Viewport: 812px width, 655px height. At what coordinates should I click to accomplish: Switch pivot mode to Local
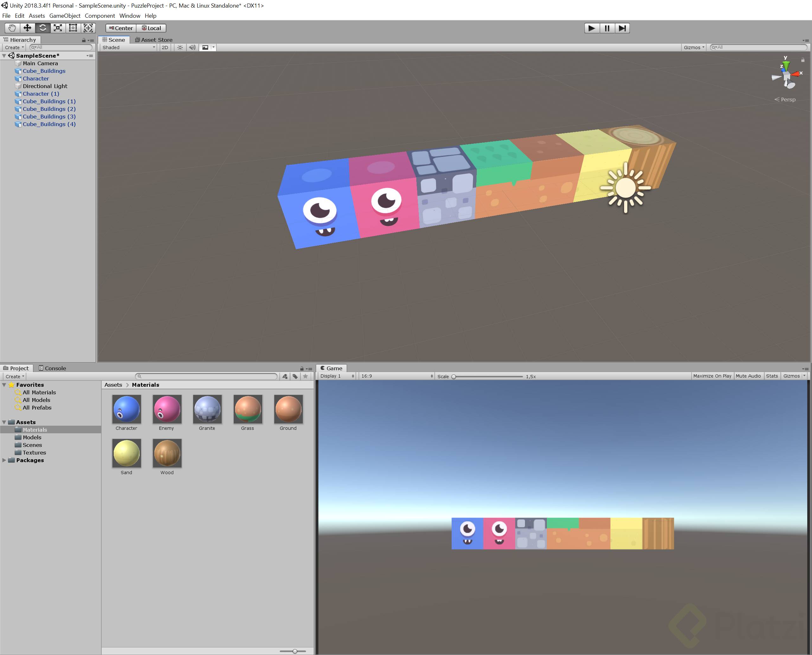(151, 28)
